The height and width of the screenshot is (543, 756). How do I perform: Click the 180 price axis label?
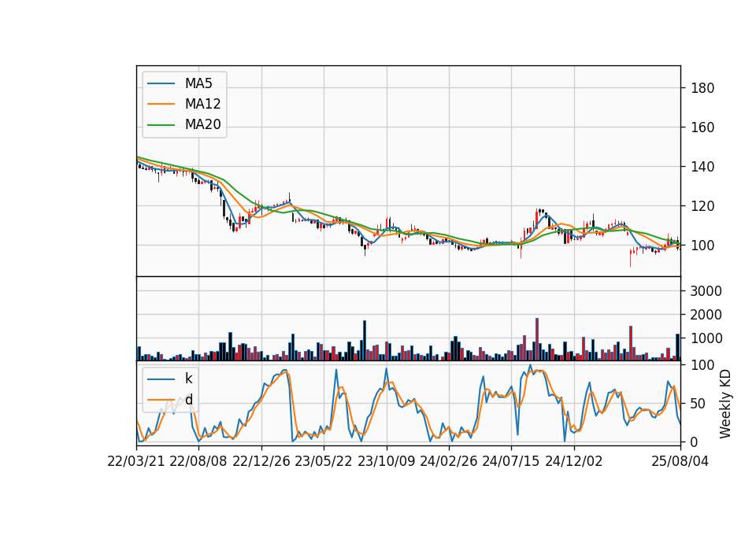[702, 88]
